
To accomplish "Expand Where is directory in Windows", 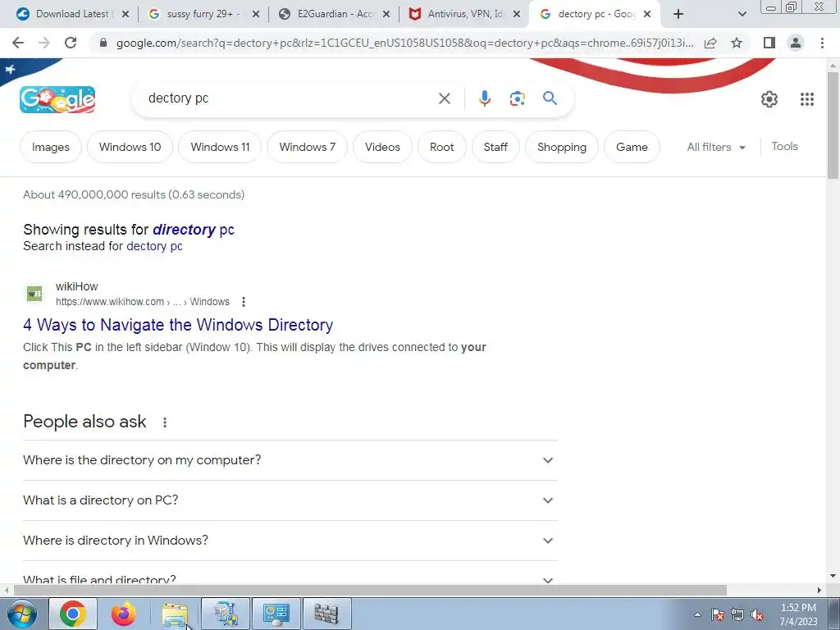I will tap(290, 541).
